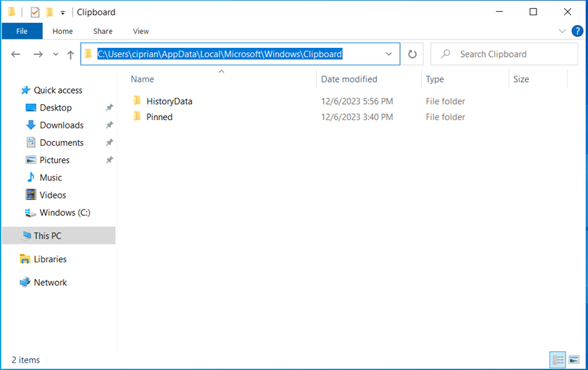Click the File folder type of HistoryData
The image size is (588, 370).
pos(445,101)
